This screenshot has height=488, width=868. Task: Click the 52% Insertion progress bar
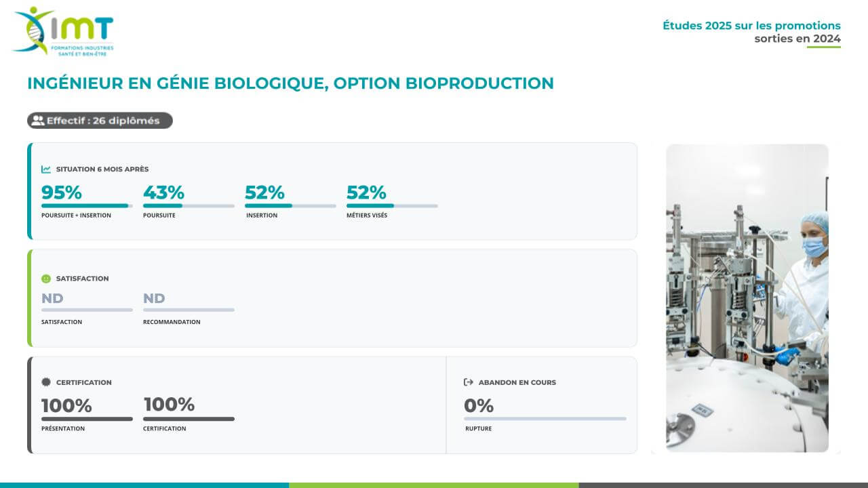point(290,205)
